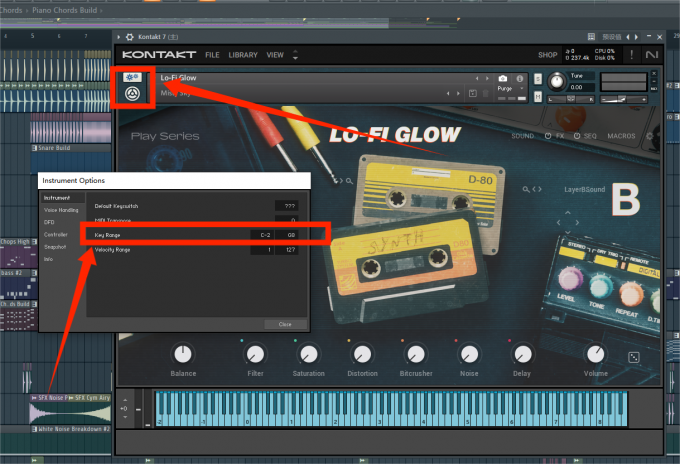The width and height of the screenshot is (680, 464).
Task: Click the Native Instruments logo icon
Action: [x=652, y=55]
